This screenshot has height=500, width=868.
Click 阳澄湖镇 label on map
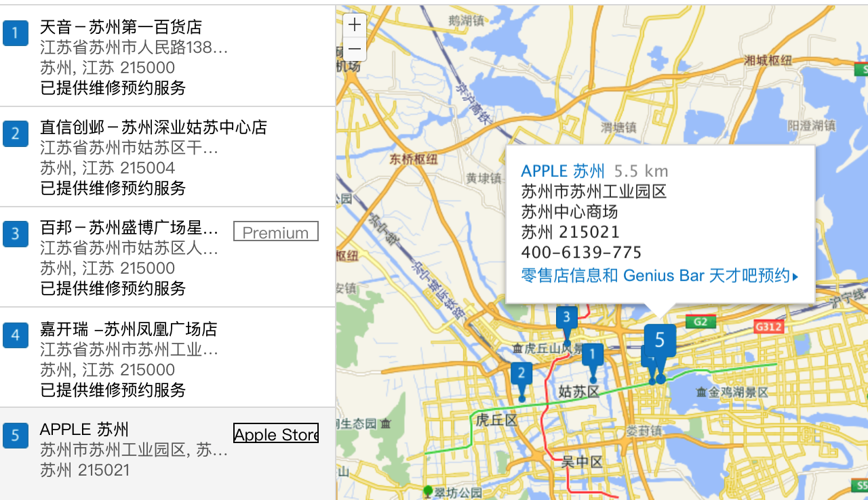tap(811, 125)
